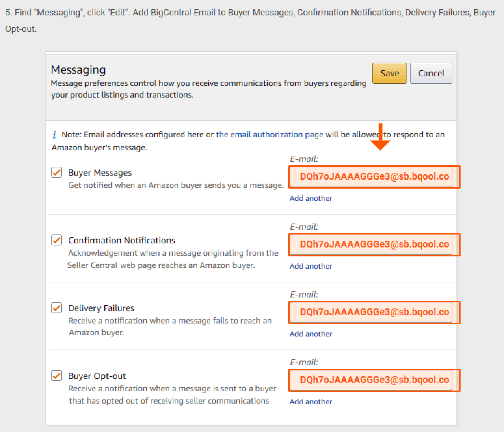Click the Buyer Opt-out label text
This screenshot has height=432, width=504.
(97, 376)
